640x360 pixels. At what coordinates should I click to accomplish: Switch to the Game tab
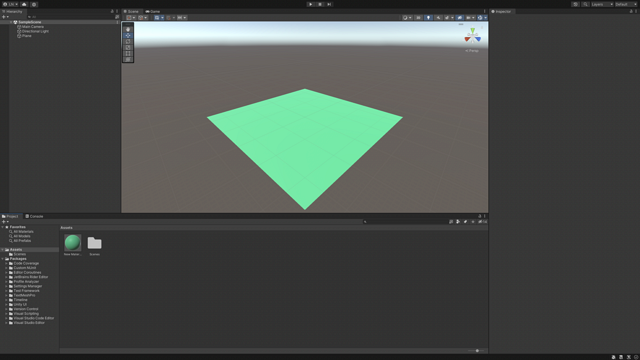pyautogui.click(x=153, y=11)
